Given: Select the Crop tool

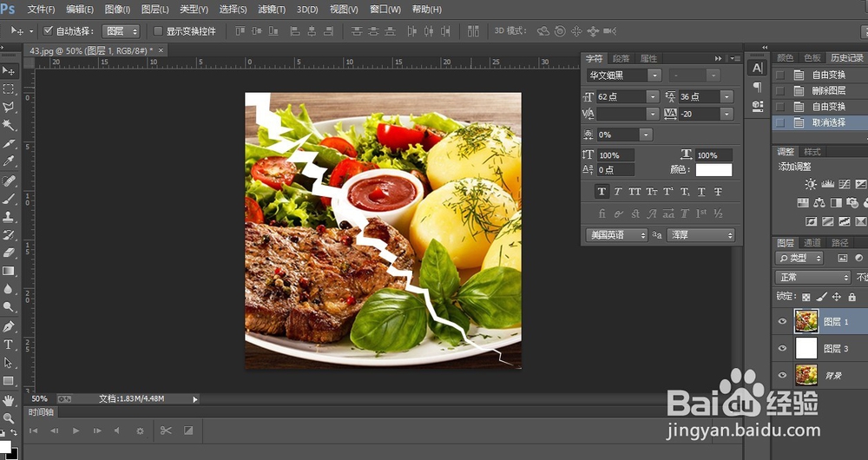Looking at the screenshot, I should [x=9, y=144].
